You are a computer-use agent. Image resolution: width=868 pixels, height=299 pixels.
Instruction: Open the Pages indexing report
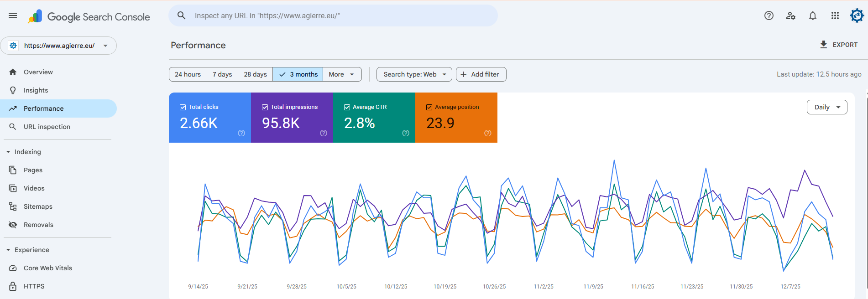click(x=58, y=170)
